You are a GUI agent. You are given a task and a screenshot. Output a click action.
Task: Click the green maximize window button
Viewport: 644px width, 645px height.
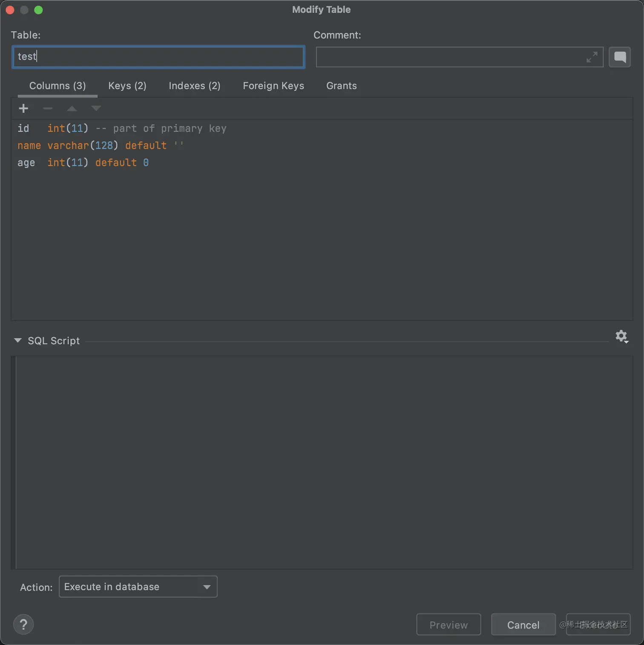38,10
